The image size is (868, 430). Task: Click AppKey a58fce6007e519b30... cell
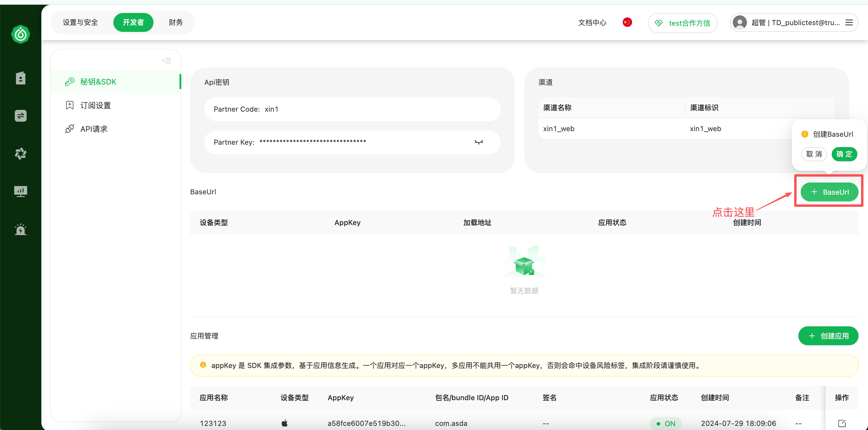point(367,423)
